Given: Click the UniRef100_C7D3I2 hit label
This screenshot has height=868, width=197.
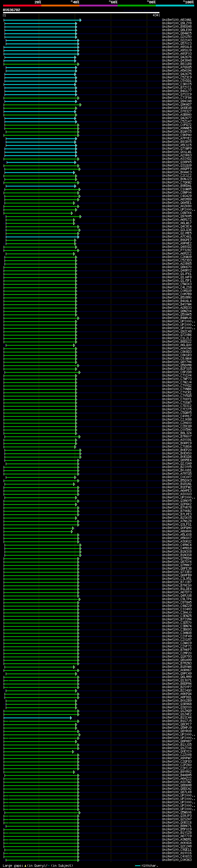Looking at the screenshot, I should coord(176,406).
